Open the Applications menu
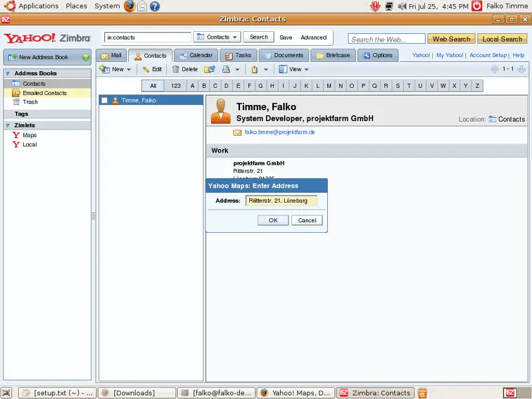 pyautogui.click(x=39, y=6)
